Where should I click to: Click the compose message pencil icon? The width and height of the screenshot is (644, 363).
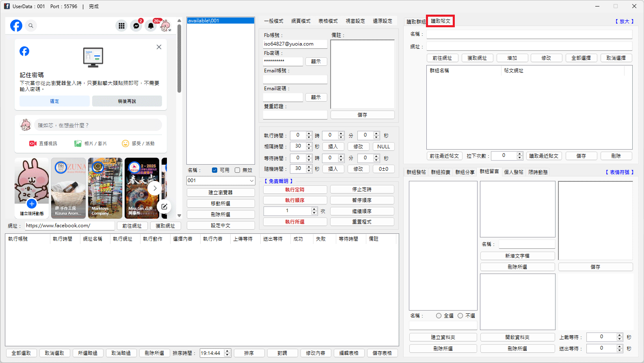pyautogui.click(x=164, y=206)
